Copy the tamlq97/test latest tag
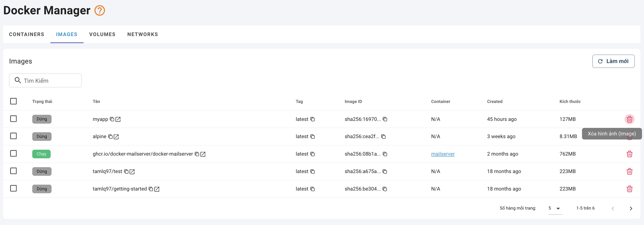Screen dimensions: 644x225 (312, 171)
